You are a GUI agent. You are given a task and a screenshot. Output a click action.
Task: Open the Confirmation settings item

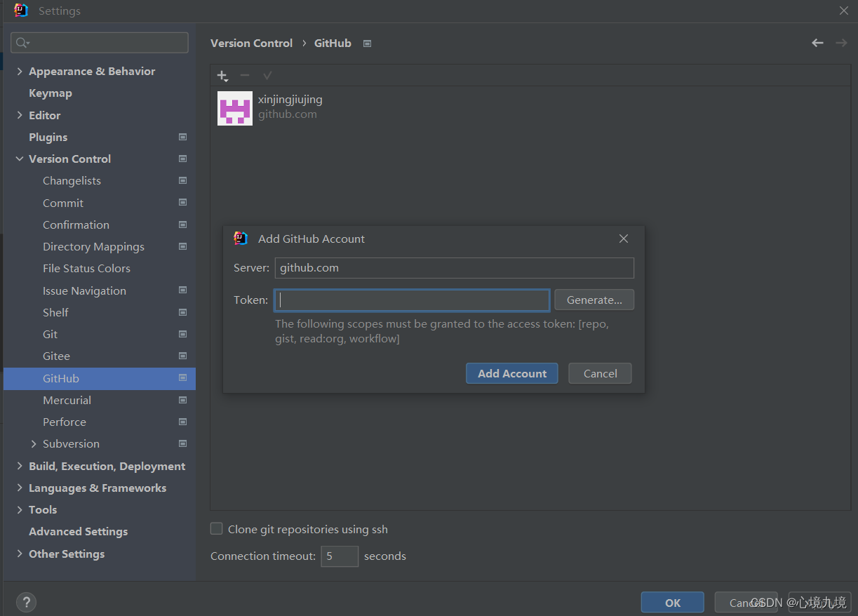(x=76, y=225)
